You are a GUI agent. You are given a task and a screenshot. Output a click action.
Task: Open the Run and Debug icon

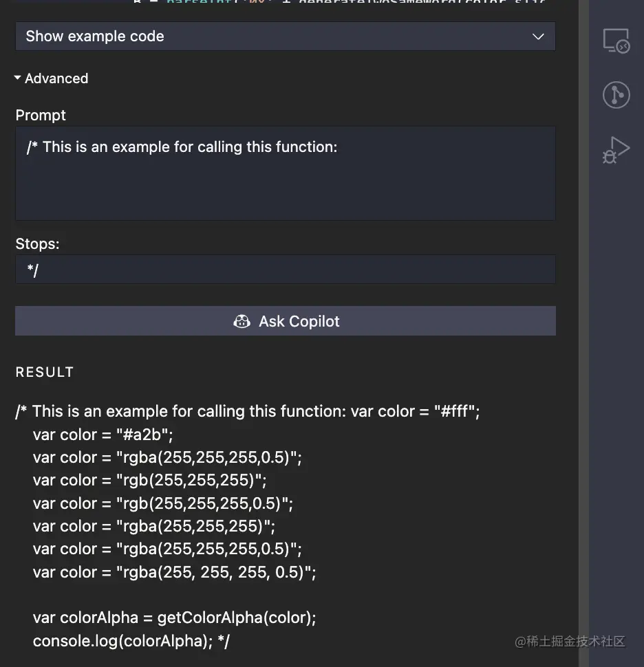[616, 150]
